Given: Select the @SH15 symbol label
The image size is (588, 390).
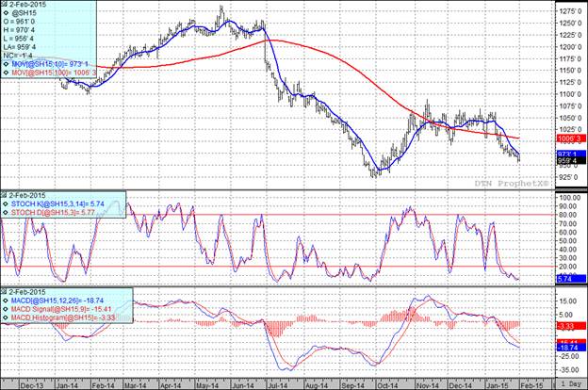Looking at the screenshot, I should pyautogui.click(x=24, y=13).
